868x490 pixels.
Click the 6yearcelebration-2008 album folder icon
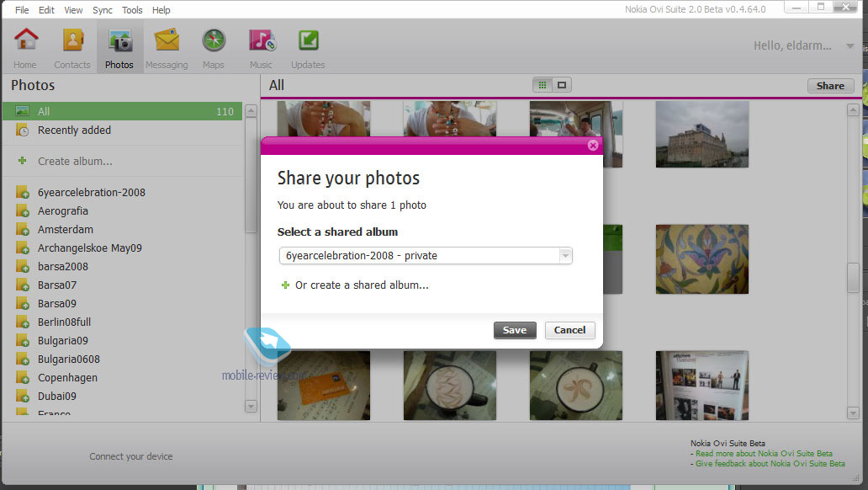pos(22,192)
